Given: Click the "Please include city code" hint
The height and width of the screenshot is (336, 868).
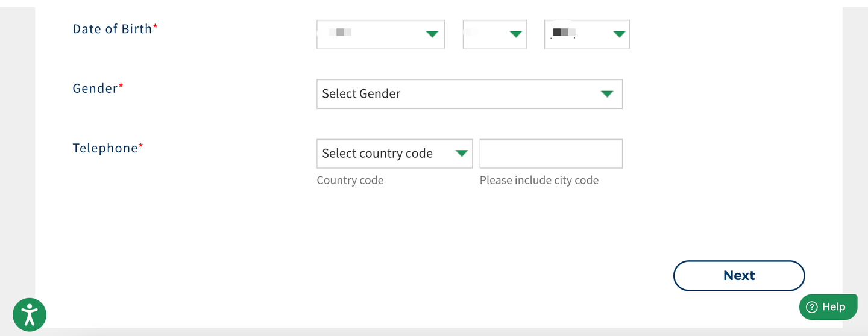Looking at the screenshot, I should pos(539,181).
